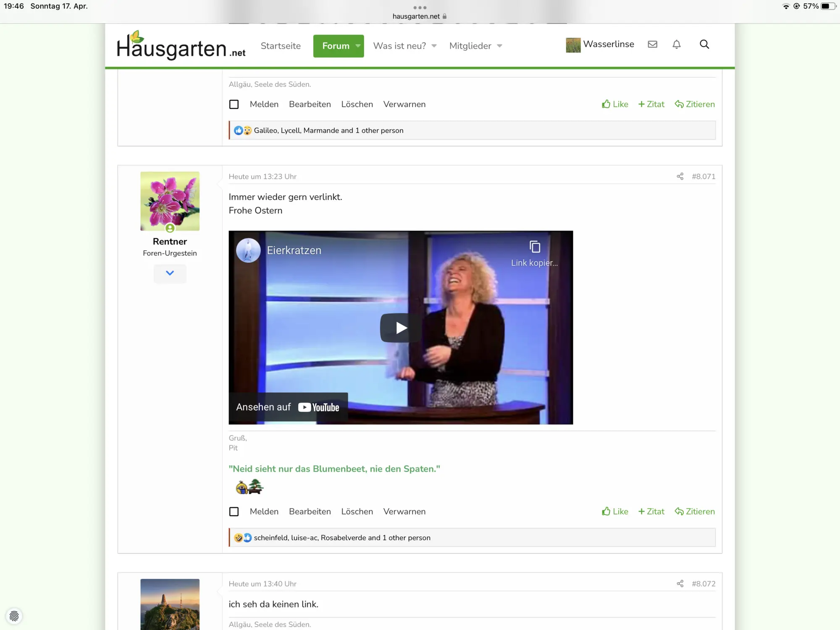Click copy link icon on Eierkratzen video
Screen dimensions: 840x630
535,247
